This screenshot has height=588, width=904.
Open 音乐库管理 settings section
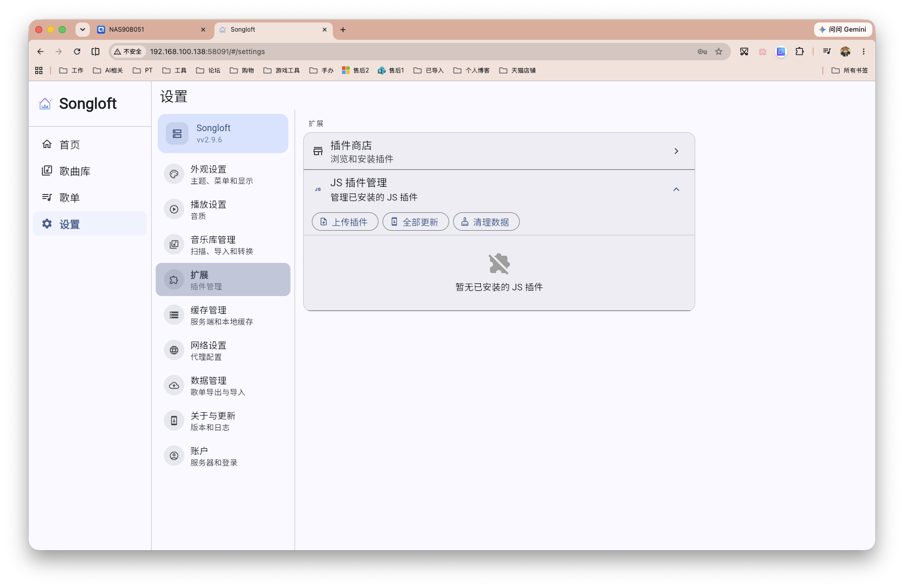(223, 245)
